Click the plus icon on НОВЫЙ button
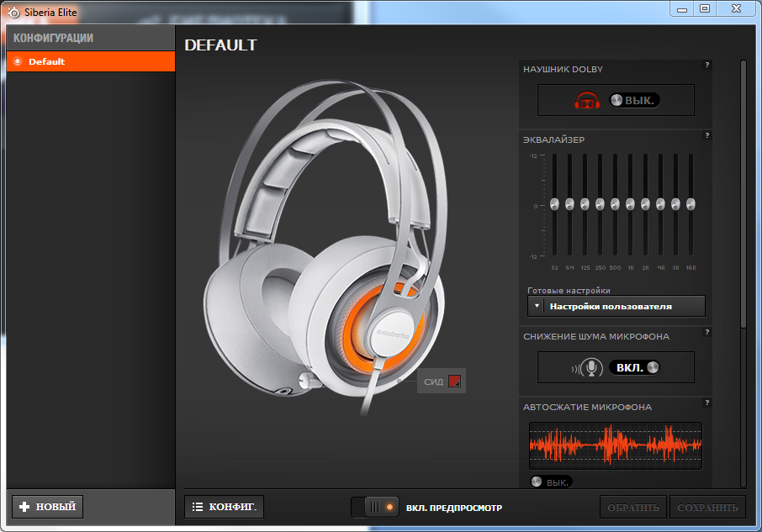Viewport: 762px width, 532px height. [x=24, y=507]
